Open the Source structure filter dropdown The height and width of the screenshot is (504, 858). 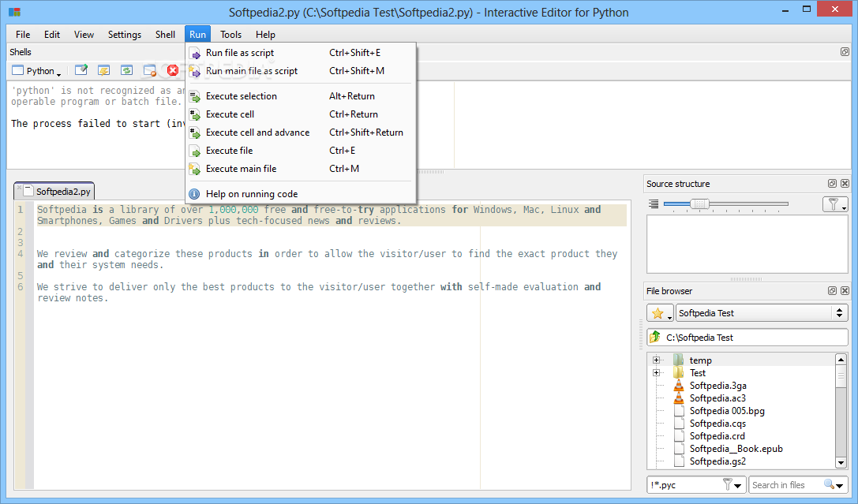[x=835, y=204]
